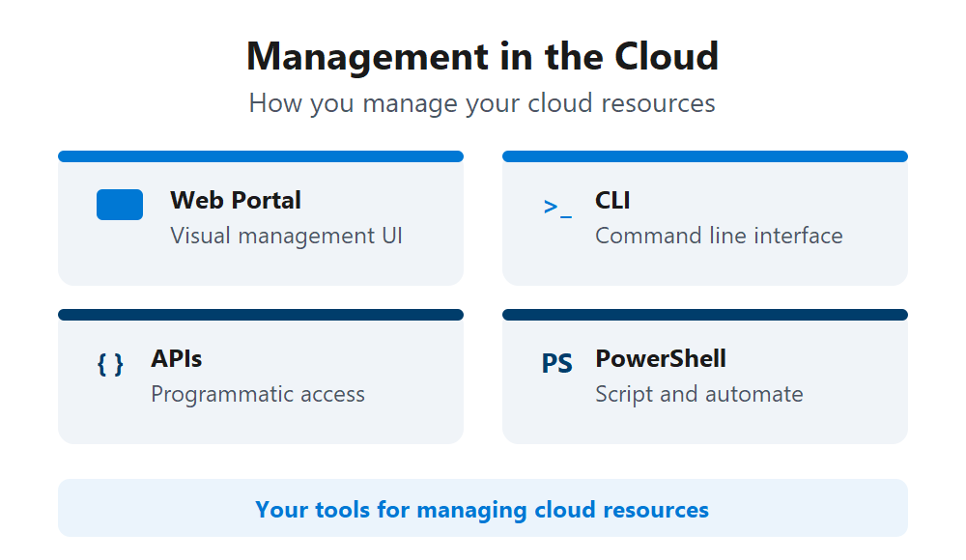
Task: Click 'Your tools for managing cloud resources' banner
Action: coord(483,509)
